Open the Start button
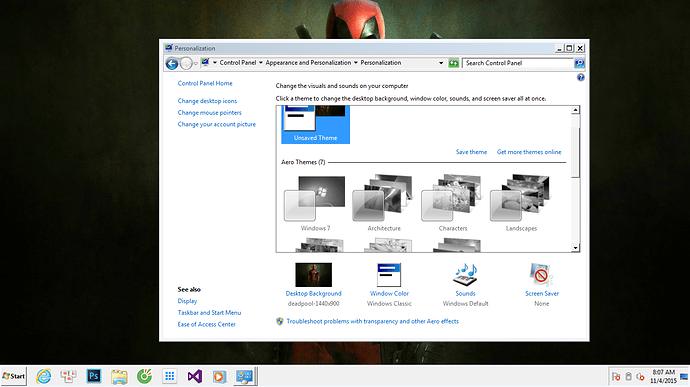690x387 pixels. [14, 376]
